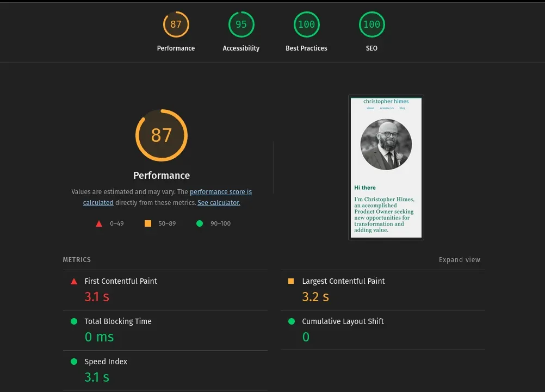545x392 pixels.
Task: Click the SEO 100 score gauge
Action: pyautogui.click(x=371, y=24)
